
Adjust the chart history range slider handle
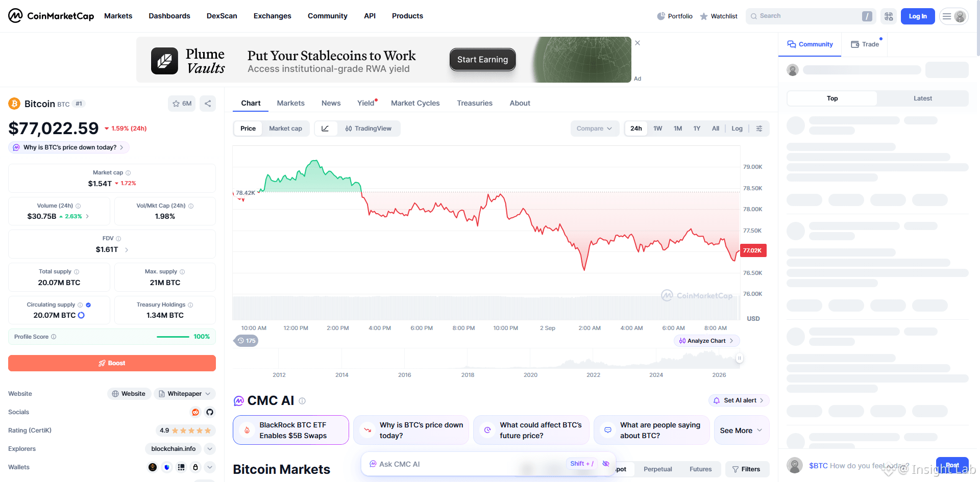739,358
